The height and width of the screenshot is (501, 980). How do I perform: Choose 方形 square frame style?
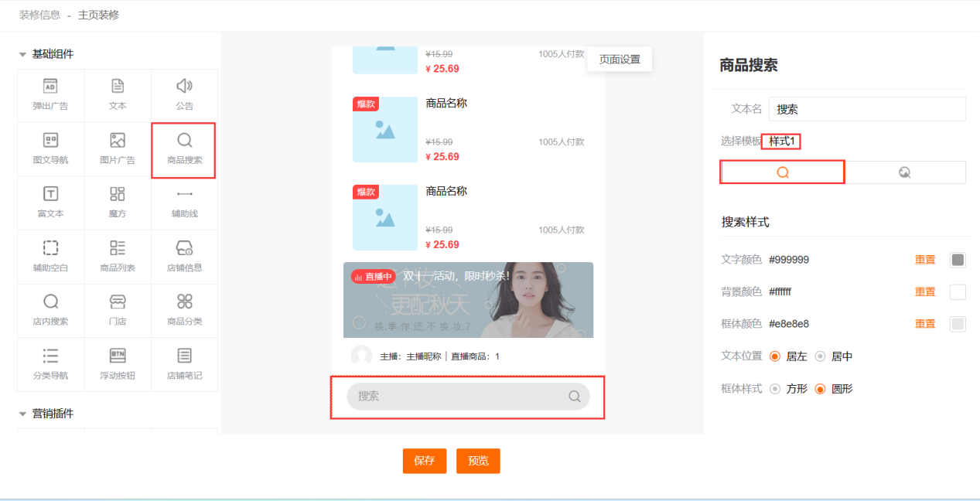click(775, 389)
